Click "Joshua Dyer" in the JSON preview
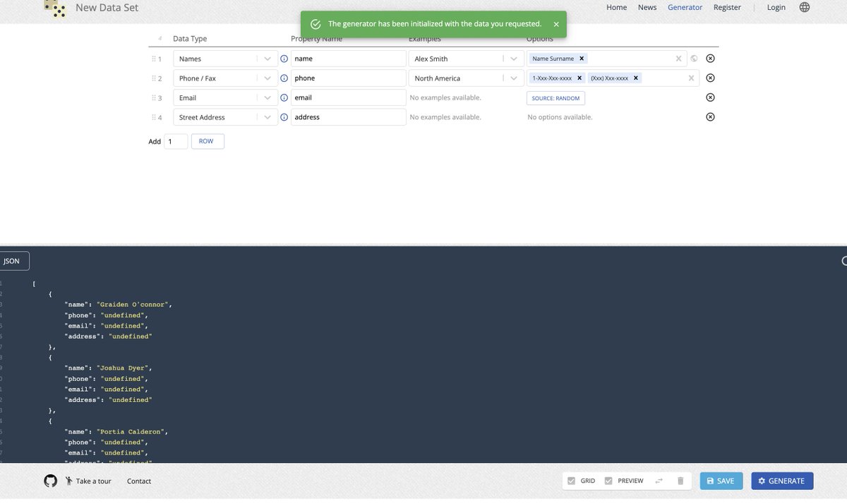This screenshot has height=504, width=847. (123, 368)
